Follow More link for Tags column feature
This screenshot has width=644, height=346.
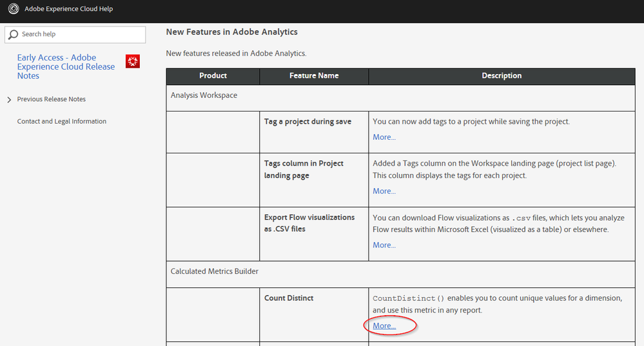coord(384,191)
